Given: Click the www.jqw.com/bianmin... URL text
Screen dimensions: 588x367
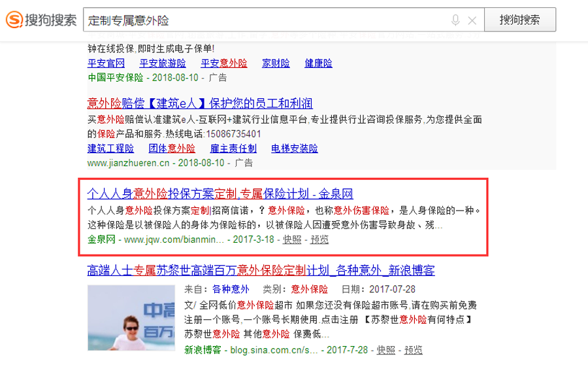Looking at the screenshot, I should tap(174, 239).
